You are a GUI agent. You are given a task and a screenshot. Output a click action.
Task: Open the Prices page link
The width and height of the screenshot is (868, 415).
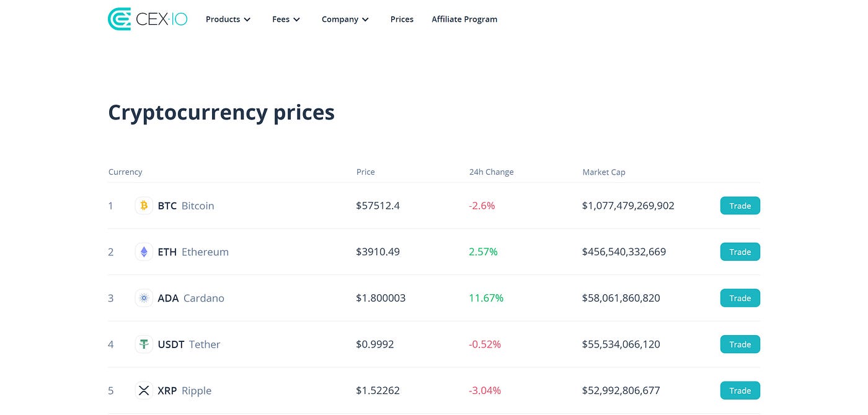(402, 19)
